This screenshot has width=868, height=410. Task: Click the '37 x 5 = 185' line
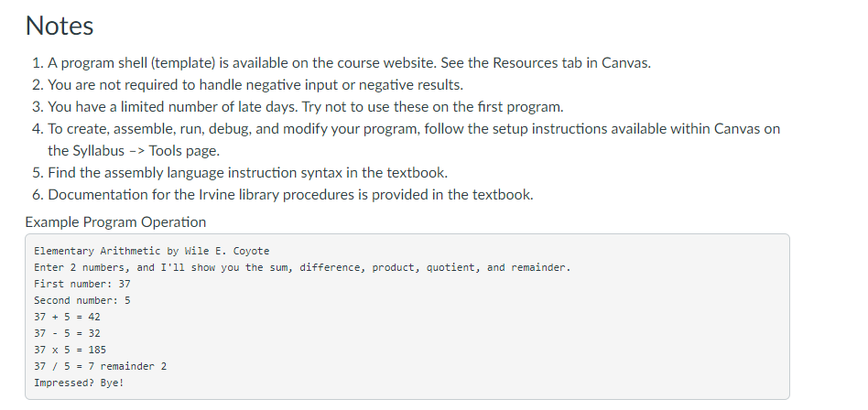[x=70, y=350]
